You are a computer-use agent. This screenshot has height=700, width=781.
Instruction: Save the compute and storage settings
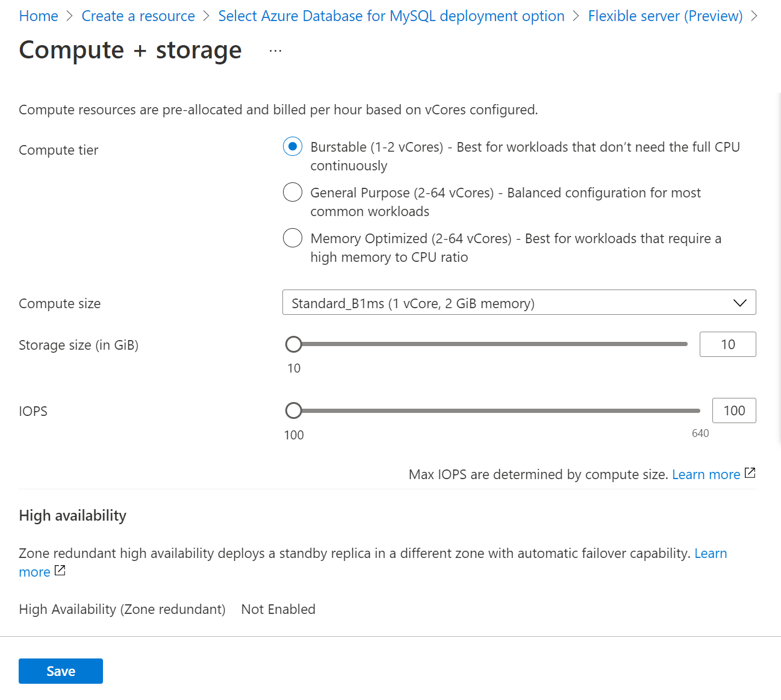61,671
